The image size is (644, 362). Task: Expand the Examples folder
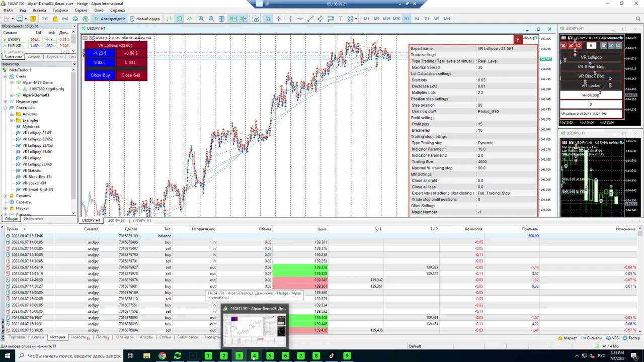[12, 120]
